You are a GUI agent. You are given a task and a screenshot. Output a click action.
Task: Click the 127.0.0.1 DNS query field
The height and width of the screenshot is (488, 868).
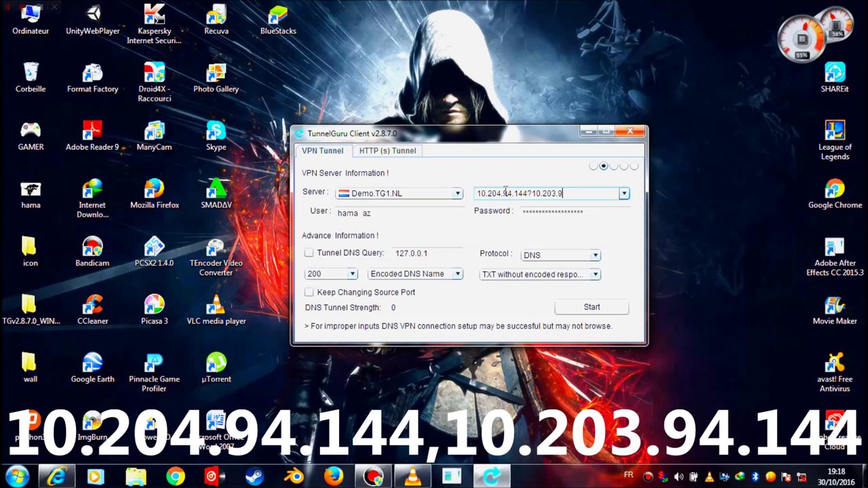pos(427,253)
